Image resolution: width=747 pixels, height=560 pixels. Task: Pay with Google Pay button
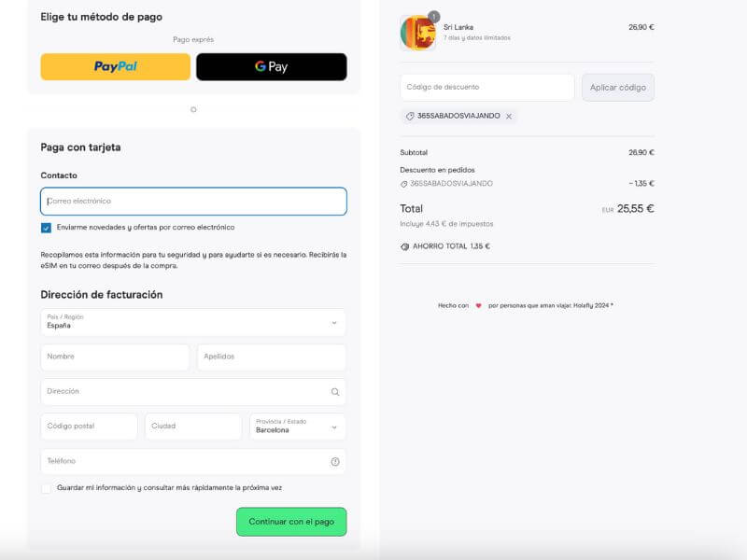272,66
